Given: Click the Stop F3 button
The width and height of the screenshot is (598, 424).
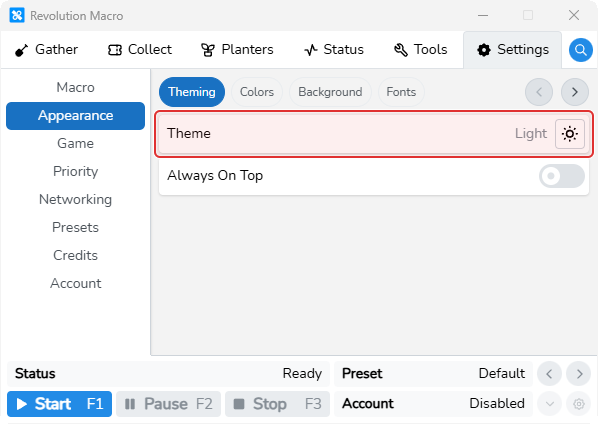Looking at the screenshot, I should click(x=277, y=404).
